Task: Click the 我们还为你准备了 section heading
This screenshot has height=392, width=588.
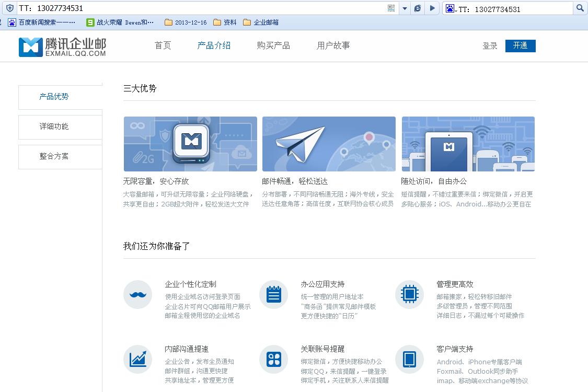Action: 156,246
